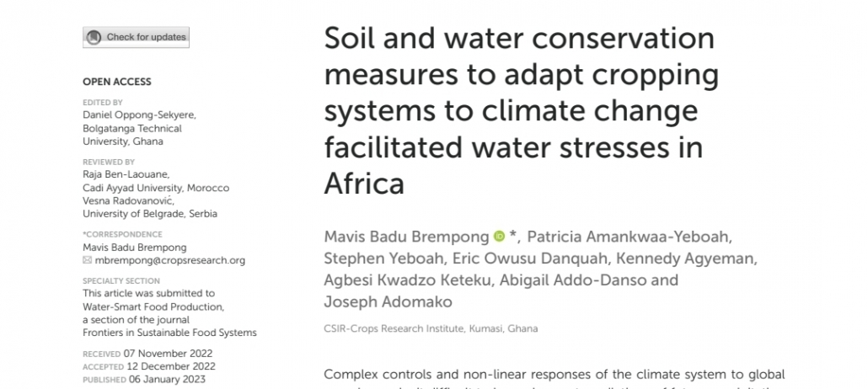This screenshot has height=389, width=868.
Task: Open email link mbrempong@cropsresearch.org
Action: coord(170,260)
